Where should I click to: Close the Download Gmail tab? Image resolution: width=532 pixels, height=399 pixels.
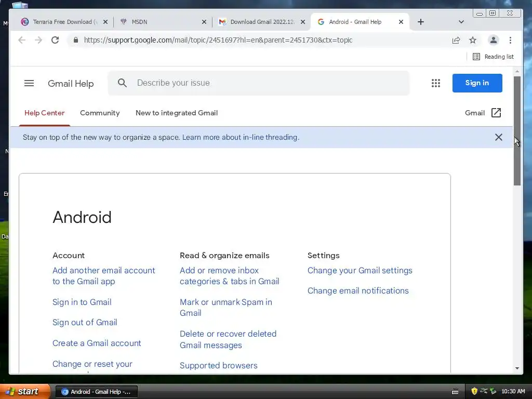(x=303, y=22)
